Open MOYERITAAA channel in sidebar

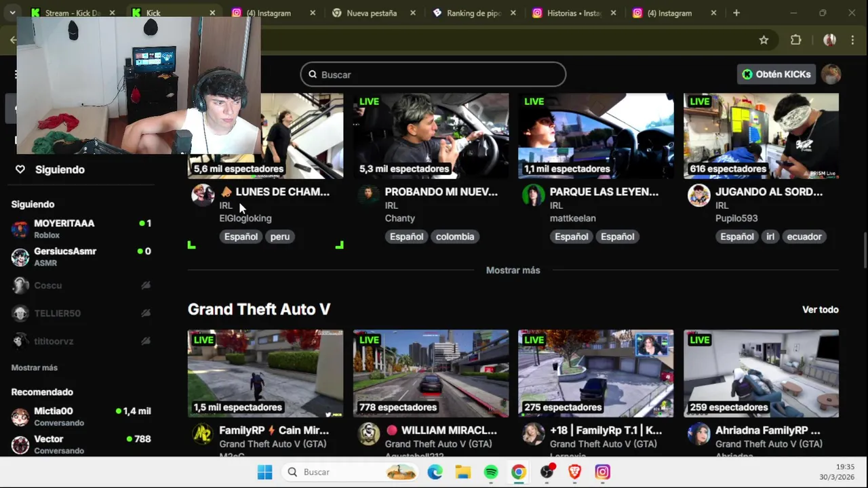point(81,228)
